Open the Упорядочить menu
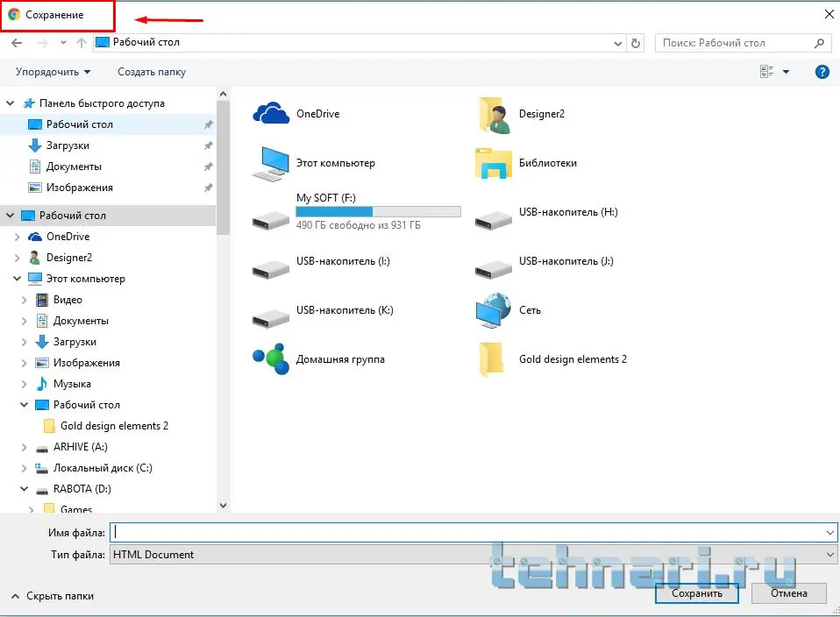This screenshot has width=840, height=617. click(53, 72)
